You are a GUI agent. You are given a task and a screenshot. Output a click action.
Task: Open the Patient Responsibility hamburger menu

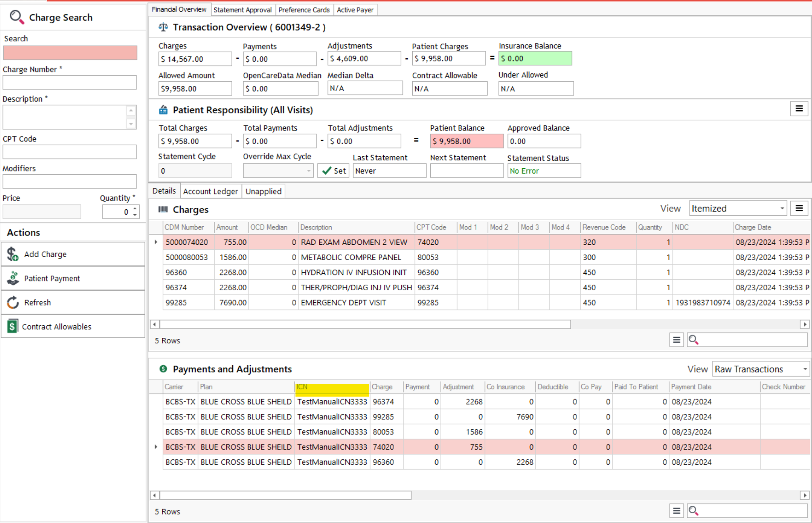coord(799,109)
